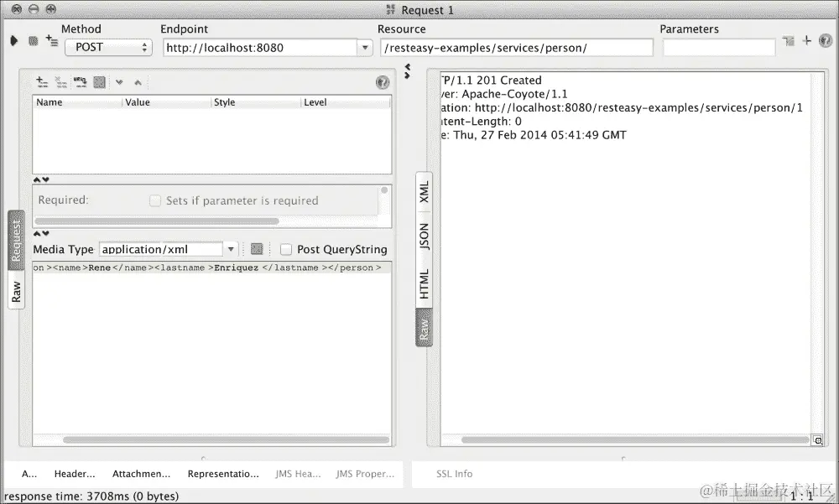Open the Method dropdown showing POST
Viewport: 839px width, 504px height.
(108, 48)
